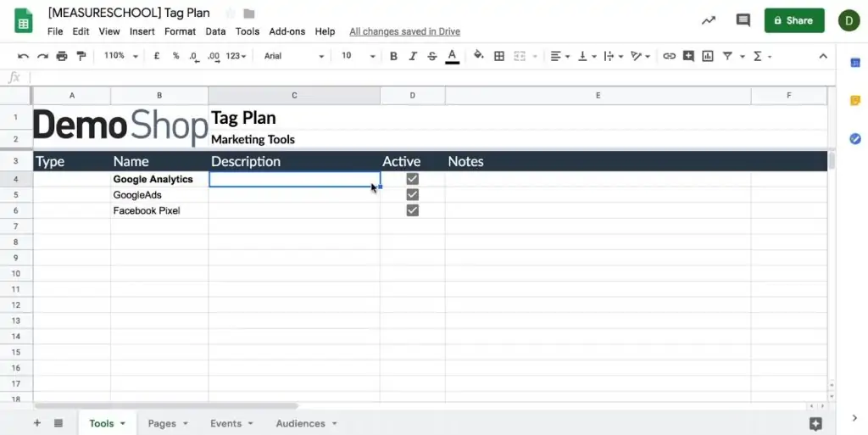Image resolution: width=868 pixels, height=435 pixels.
Task: Open the Borders tool
Action: 498,56
